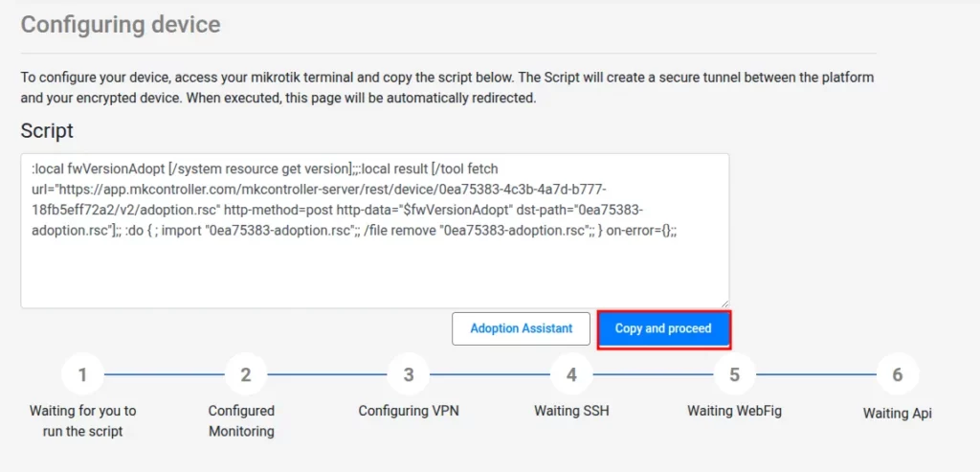Click the Waiting for you to run the script label
Screen dimensions: 980x472
click(x=82, y=420)
